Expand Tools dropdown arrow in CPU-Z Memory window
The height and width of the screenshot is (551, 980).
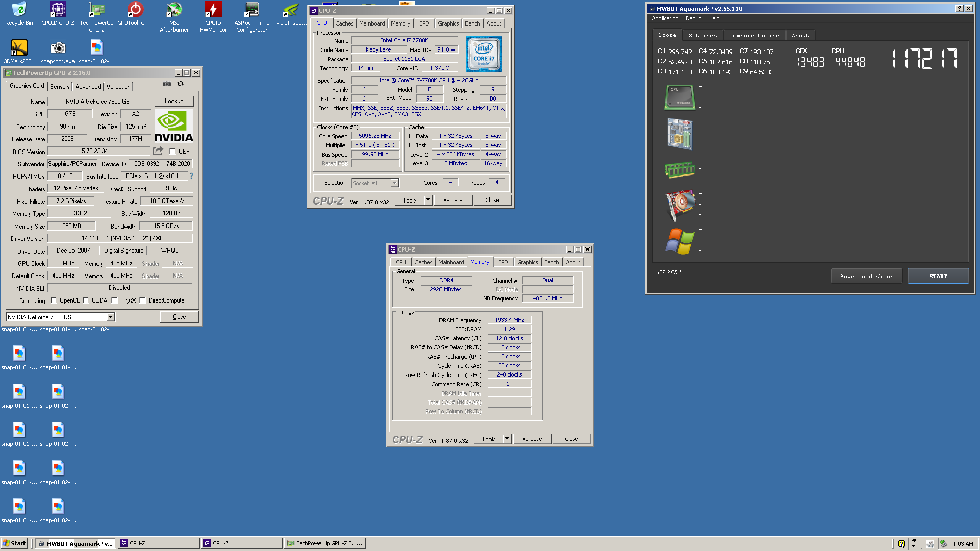point(507,439)
